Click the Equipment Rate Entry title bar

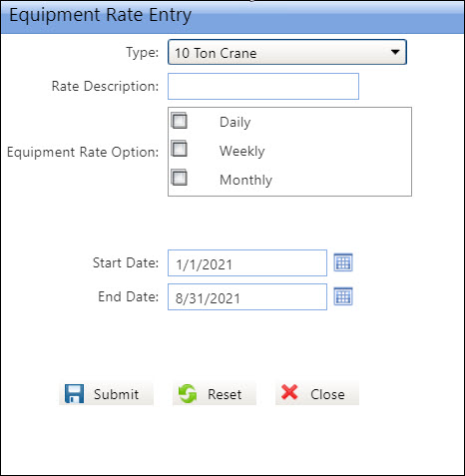tap(232, 17)
